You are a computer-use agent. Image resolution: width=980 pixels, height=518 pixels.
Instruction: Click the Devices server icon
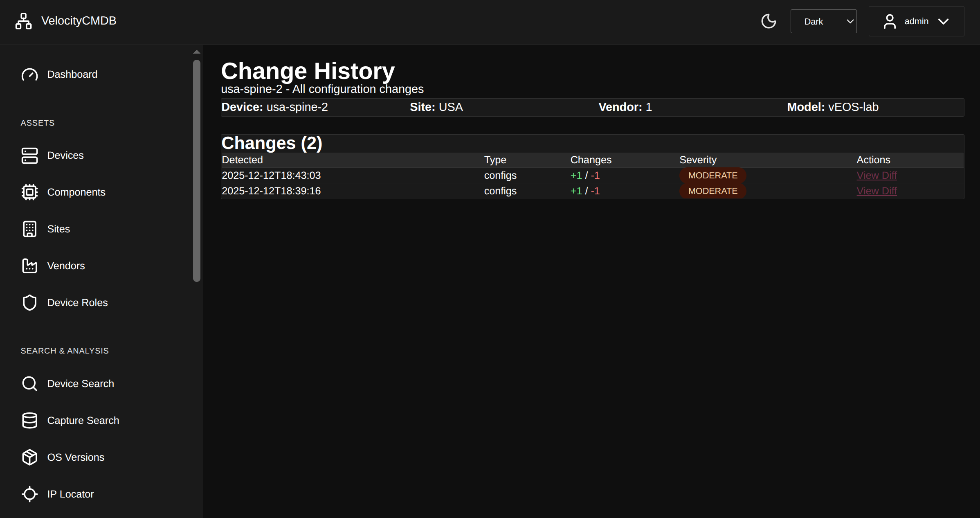point(29,155)
